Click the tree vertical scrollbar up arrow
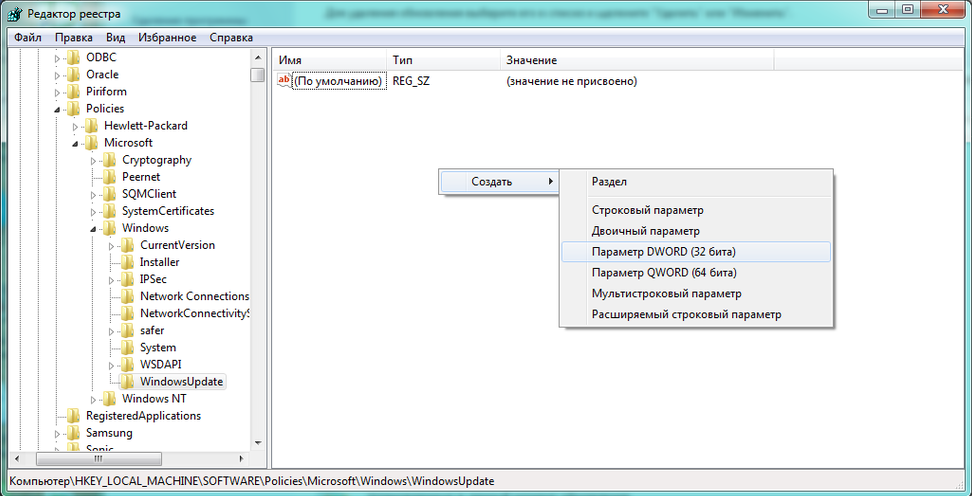Viewport: 972px width, 496px height. pyautogui.click(x=258, y=57)
